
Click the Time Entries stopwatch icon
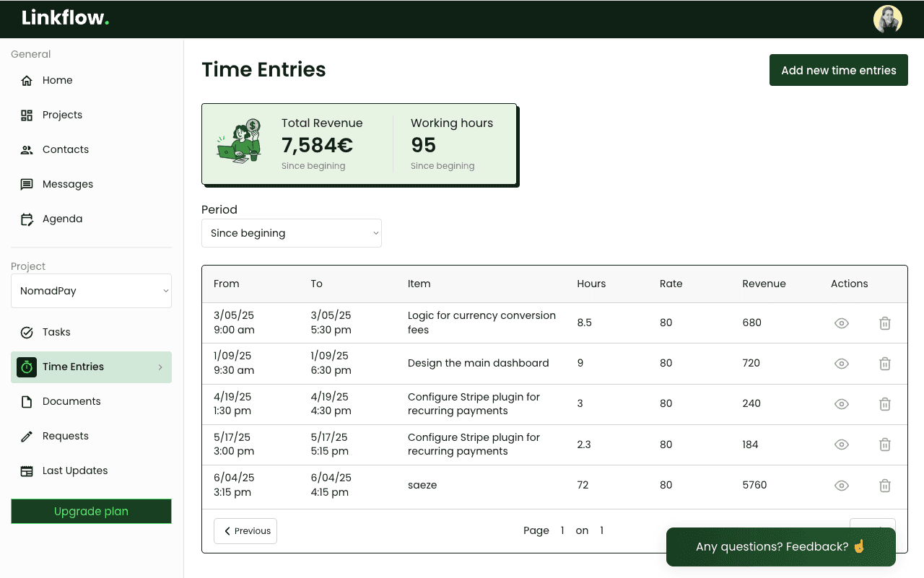(27, 367)
